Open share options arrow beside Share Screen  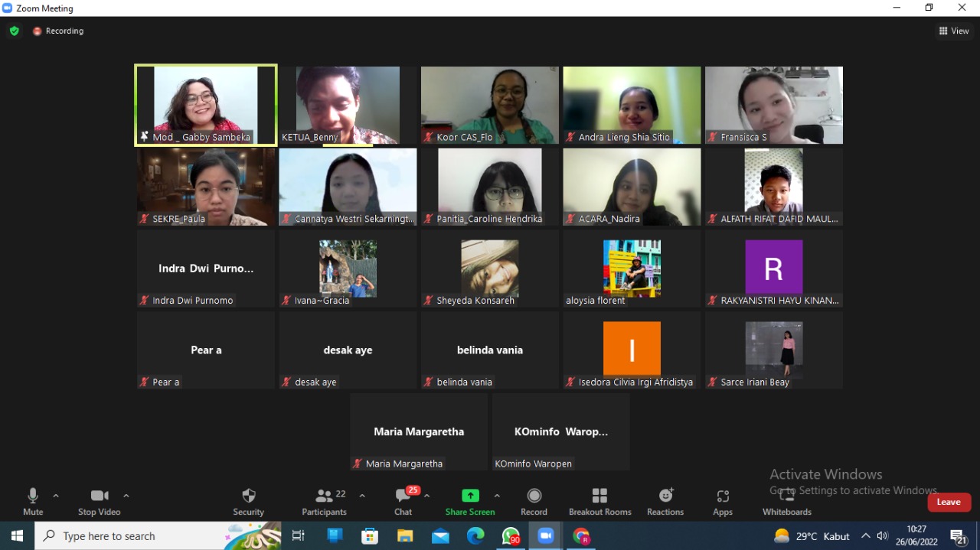[497, 496]
